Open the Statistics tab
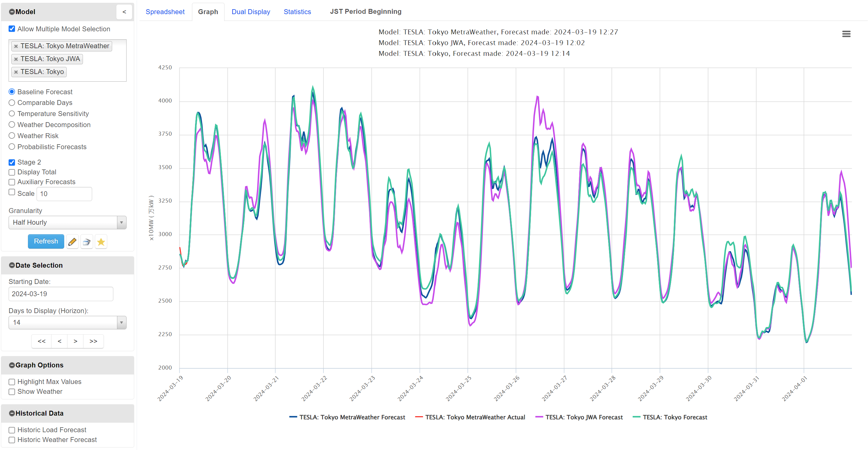This screenshot has width=868, height=450. 297,11
